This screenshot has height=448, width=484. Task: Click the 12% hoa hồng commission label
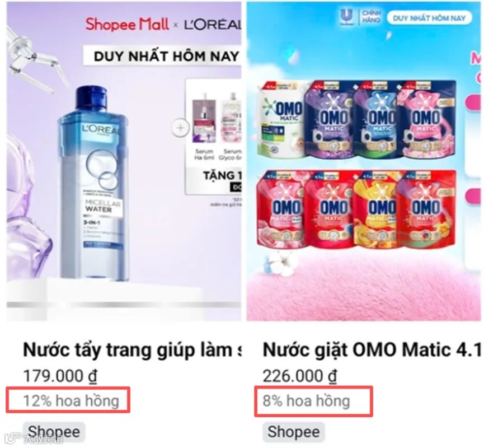coord(71,401)
